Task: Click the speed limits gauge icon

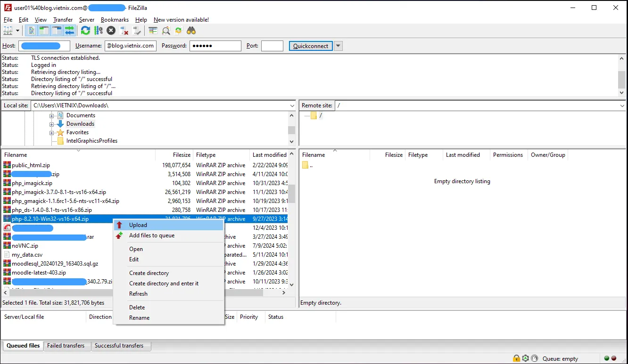Action: click(534, 358)
